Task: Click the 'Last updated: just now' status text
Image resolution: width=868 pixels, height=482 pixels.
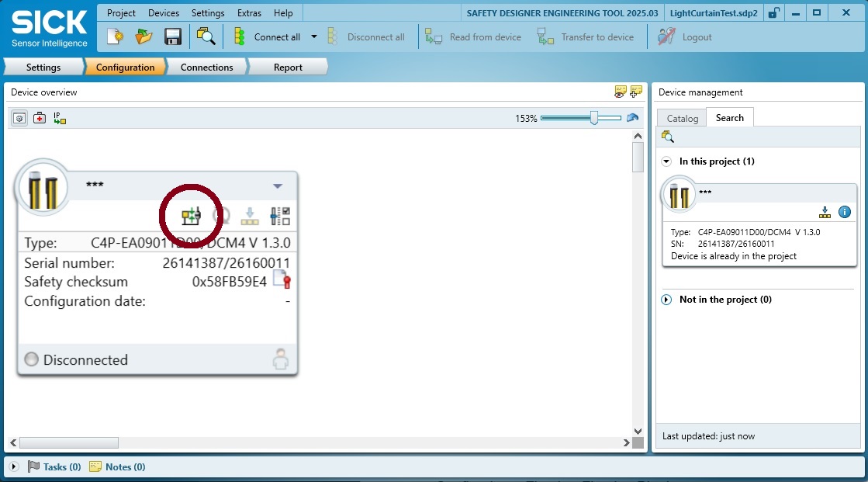Action: pos(708,436)
